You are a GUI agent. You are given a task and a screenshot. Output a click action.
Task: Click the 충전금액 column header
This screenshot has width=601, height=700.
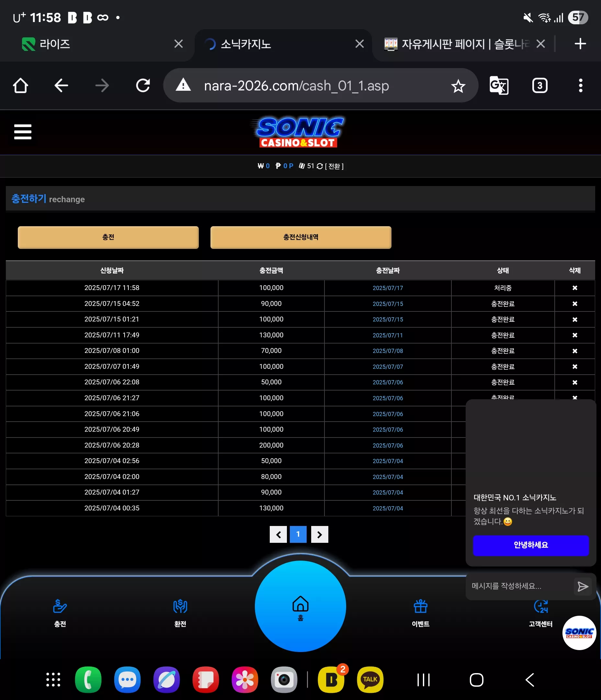pyautogui.click(x=271, y=270)
